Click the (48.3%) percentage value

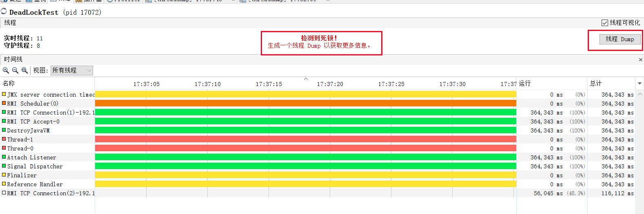(576, 193)
